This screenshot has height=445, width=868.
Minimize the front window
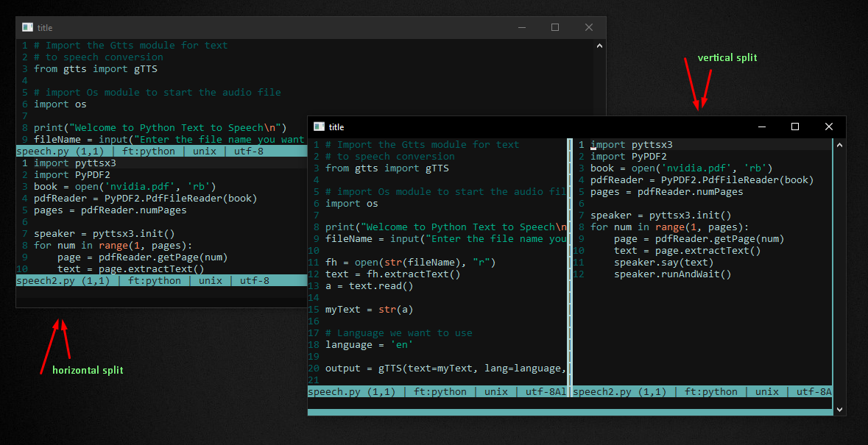tap(761, 127)
